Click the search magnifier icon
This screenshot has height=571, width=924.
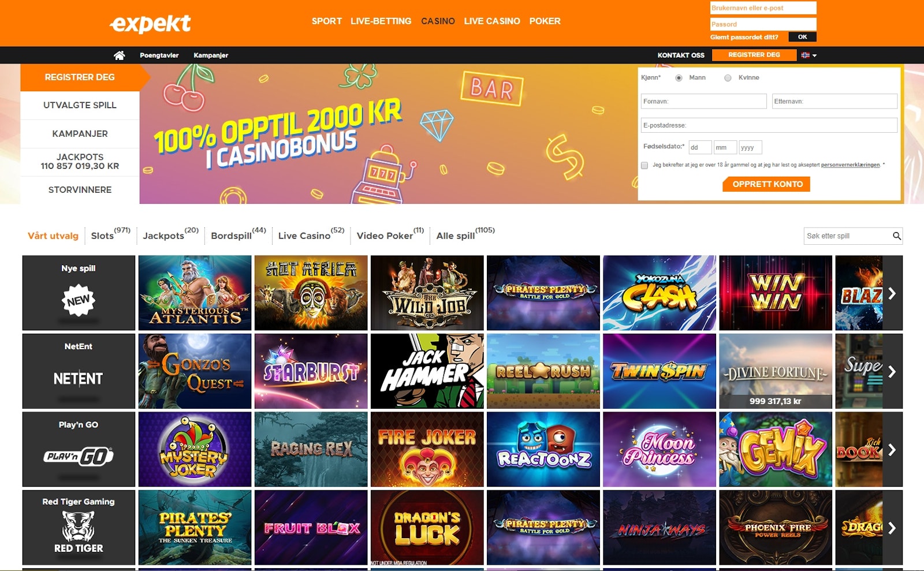point(896,236)
